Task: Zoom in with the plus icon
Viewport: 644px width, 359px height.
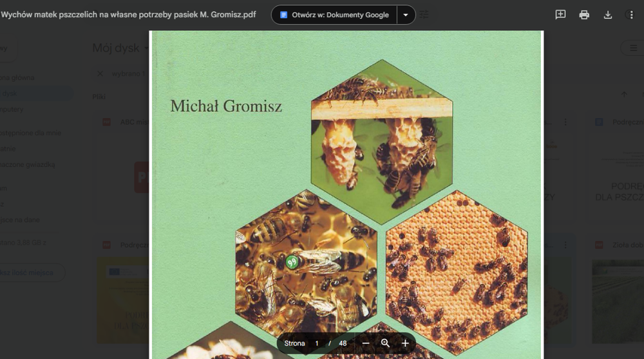Action: [x=405, y=343]
